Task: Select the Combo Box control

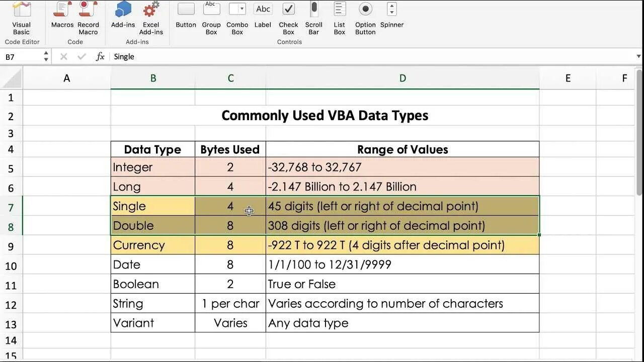Action: point(237,18)
